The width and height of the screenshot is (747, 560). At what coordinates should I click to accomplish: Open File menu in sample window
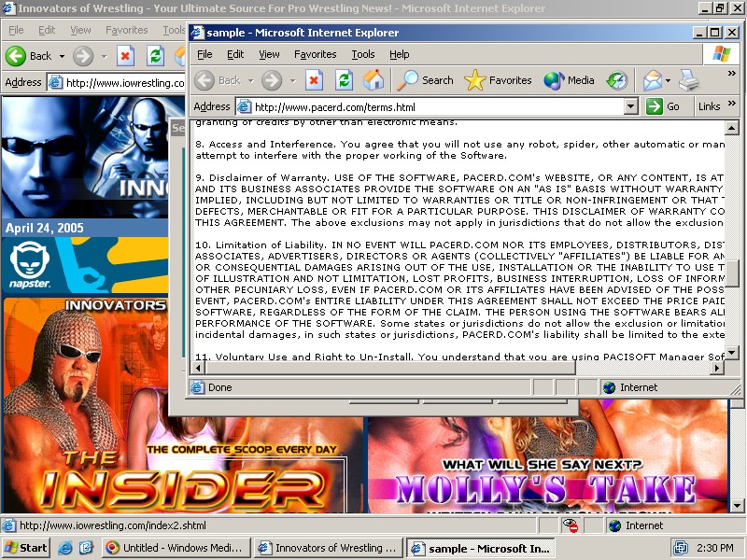(204, 54)
